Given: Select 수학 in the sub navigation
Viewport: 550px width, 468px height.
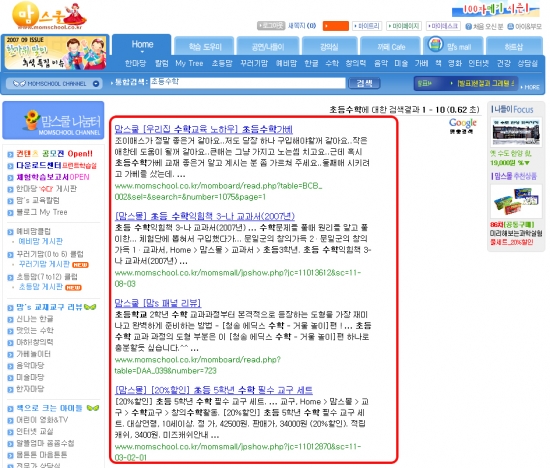Looking at the screenshot, I should (x=332, y=63).
